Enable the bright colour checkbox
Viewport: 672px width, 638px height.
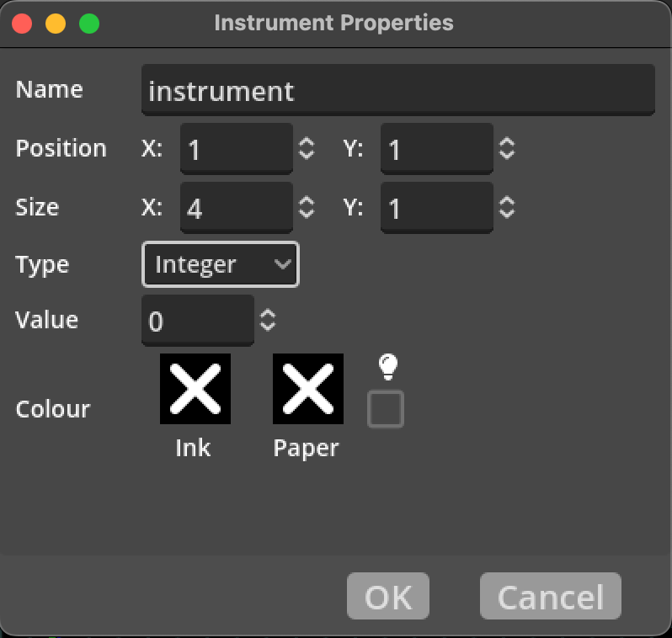tap(386, 410)
